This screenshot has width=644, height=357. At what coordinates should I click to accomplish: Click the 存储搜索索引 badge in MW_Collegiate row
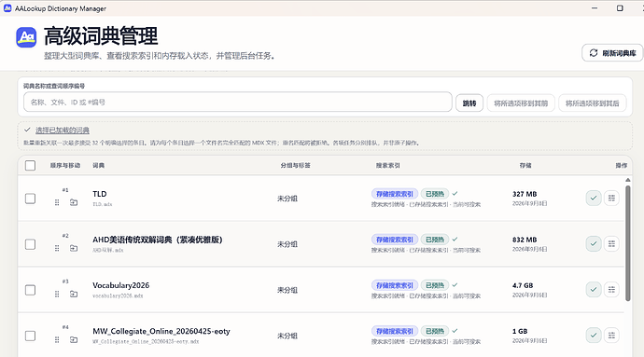point(395,331)
